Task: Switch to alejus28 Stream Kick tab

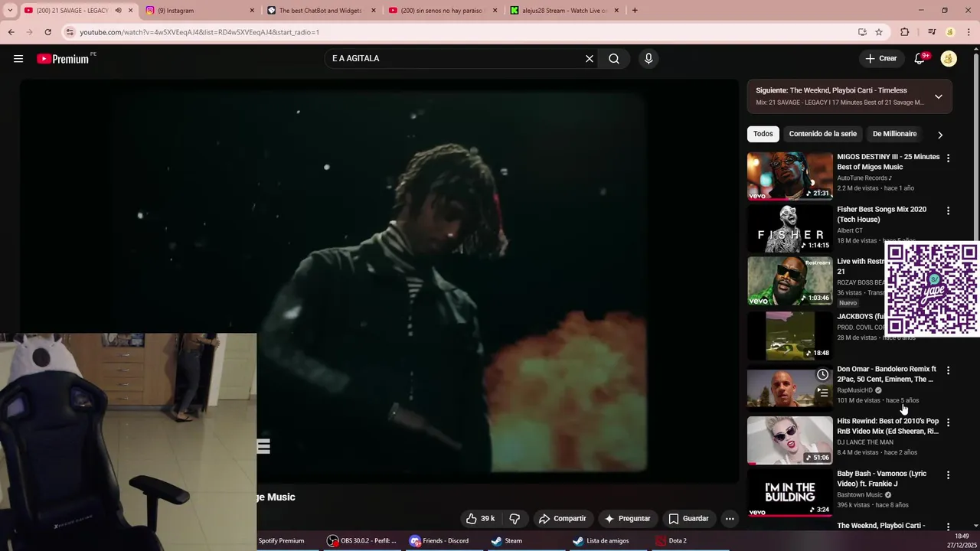Action: tap(564, 11)
